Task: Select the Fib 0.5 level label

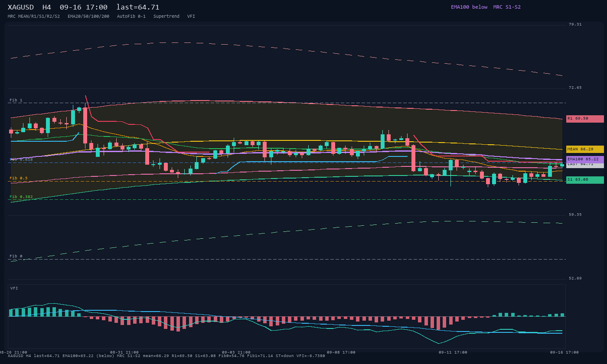Action: coord(19,178)
